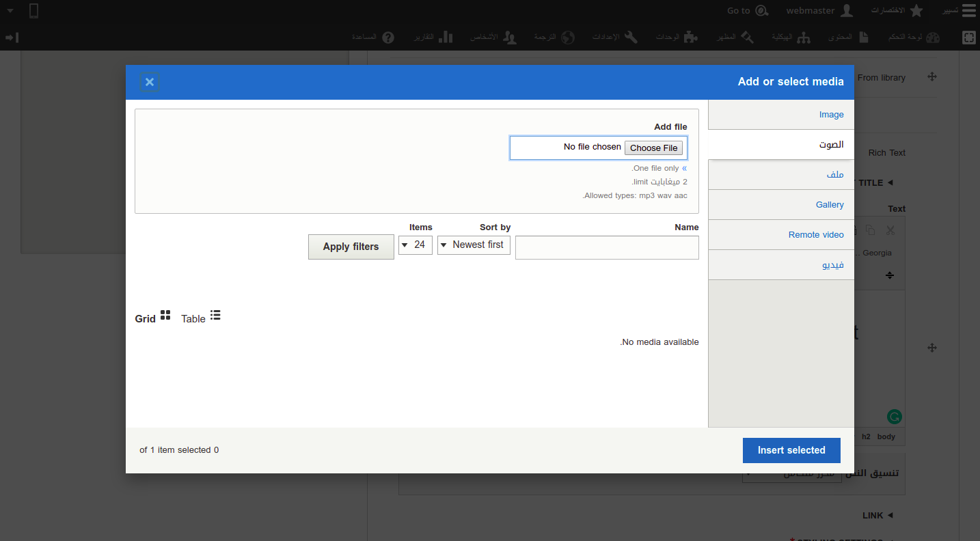Close the Add or select media dialog
This screenshot has height=541, width=980.
(150, 82)
